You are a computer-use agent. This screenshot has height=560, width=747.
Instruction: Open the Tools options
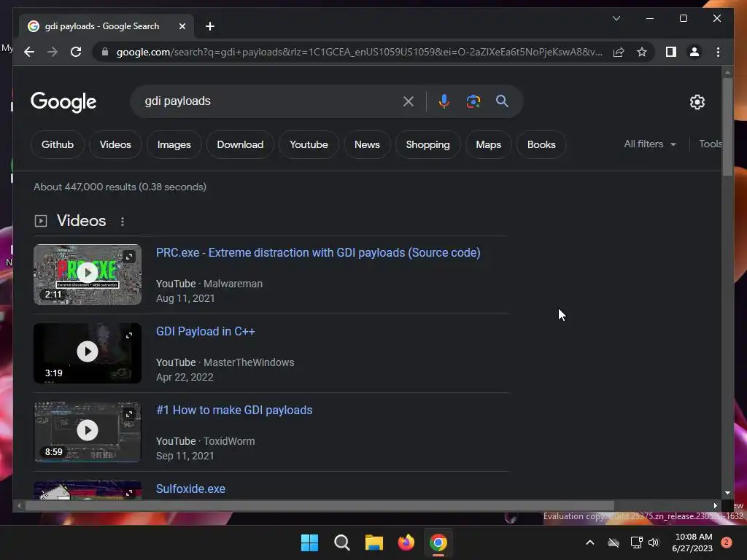[x=710, y=144]
